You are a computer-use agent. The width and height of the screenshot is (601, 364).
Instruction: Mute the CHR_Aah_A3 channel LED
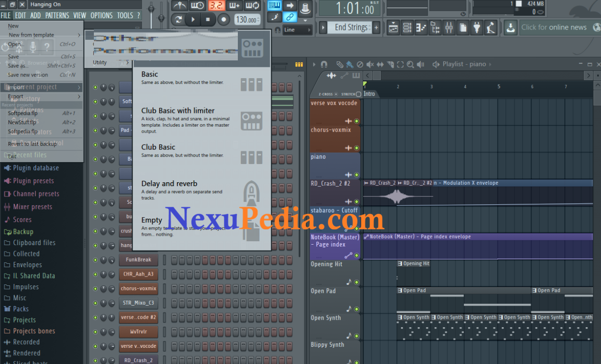point(95,274)
